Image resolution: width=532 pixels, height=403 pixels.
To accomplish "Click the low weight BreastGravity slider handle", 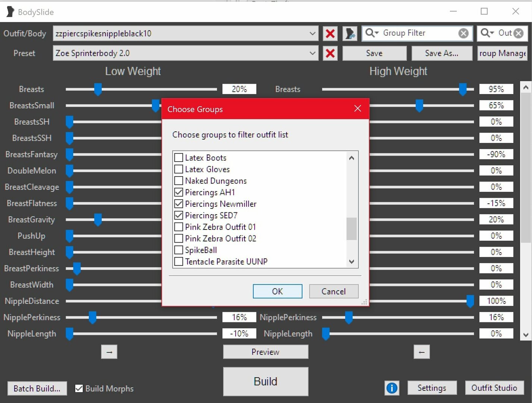I will 98,220.
